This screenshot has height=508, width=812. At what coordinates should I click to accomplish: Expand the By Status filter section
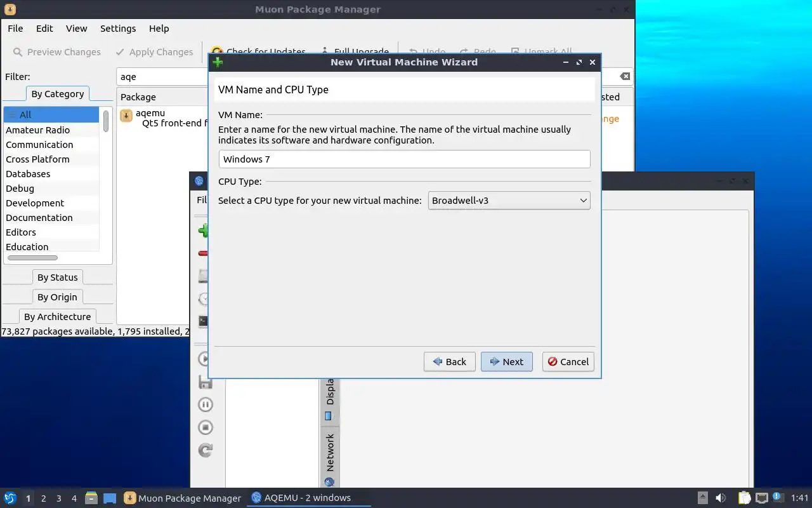pyautogui.click(x=58, y=277)
